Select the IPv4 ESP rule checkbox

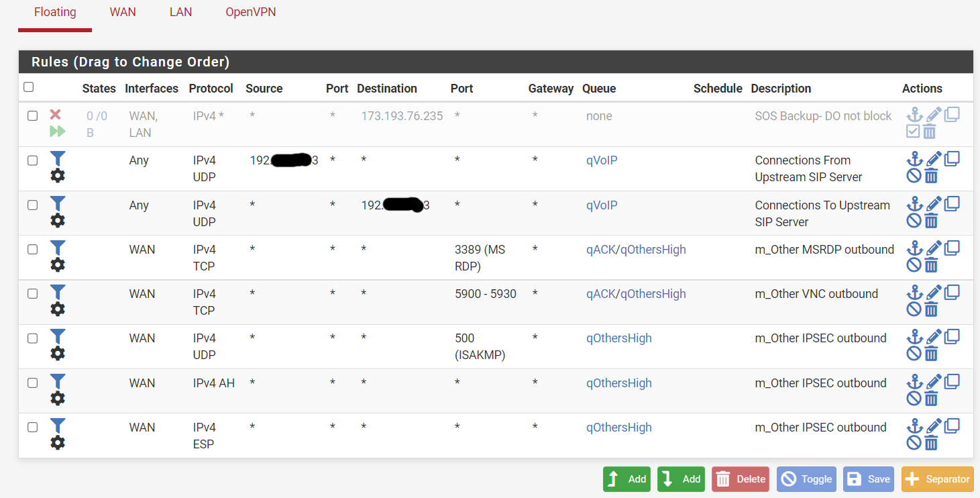tap(32, 427)
